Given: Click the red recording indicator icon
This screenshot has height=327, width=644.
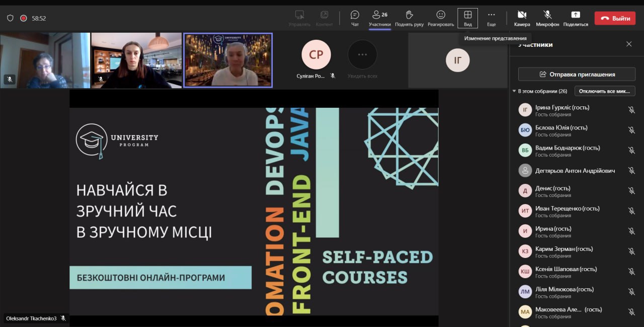Looking at the screenshot, I should (23, 18).
